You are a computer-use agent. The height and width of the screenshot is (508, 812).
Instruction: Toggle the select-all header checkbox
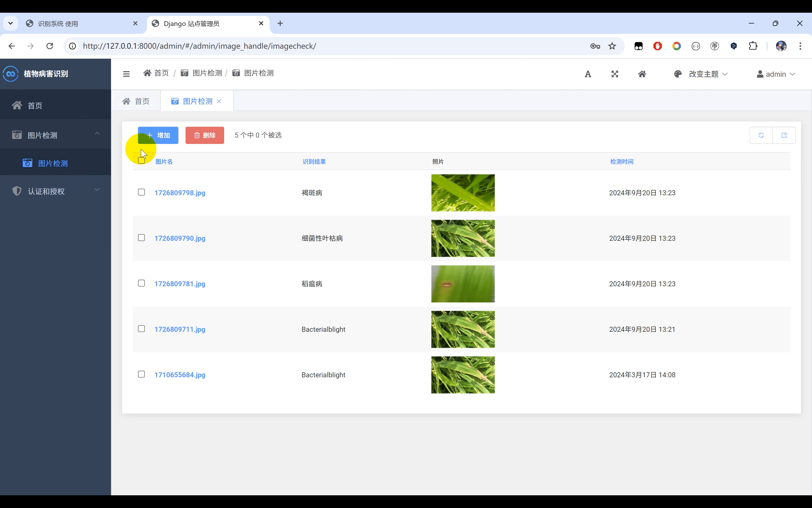pos(141,160)
